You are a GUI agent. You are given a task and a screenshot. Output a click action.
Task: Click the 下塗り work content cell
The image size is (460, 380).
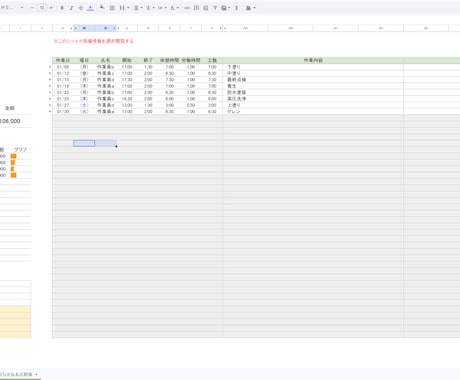313,67
